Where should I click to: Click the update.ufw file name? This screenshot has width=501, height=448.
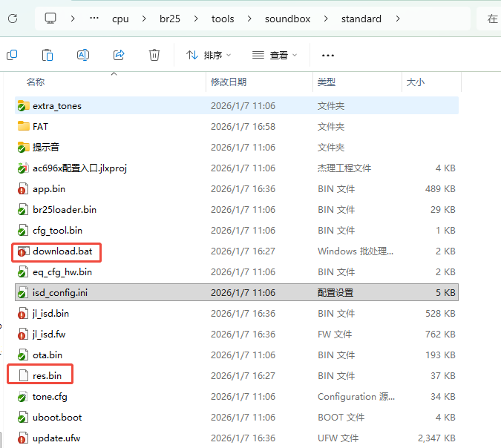coord(56,438)
